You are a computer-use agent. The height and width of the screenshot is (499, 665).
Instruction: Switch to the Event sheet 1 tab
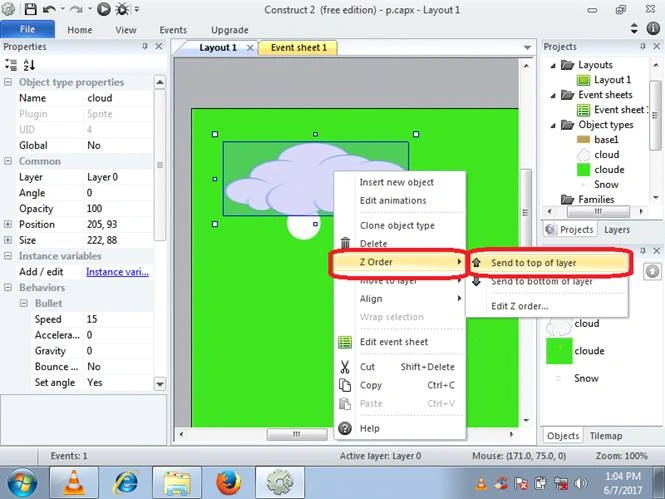click(x=299, y=47)
